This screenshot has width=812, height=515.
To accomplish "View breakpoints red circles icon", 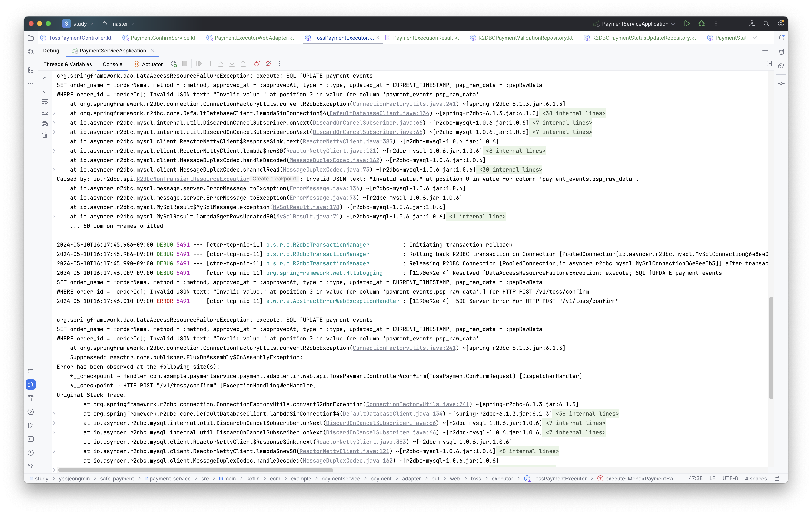I will pos(257,64).
